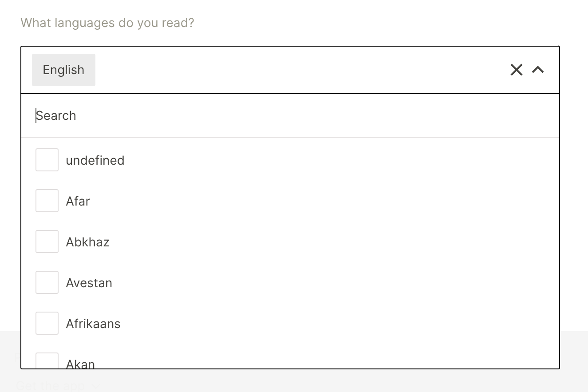This screenshot has width=588, height=392.
Task: Choose the Afar option text
Action: click(78, 201)
